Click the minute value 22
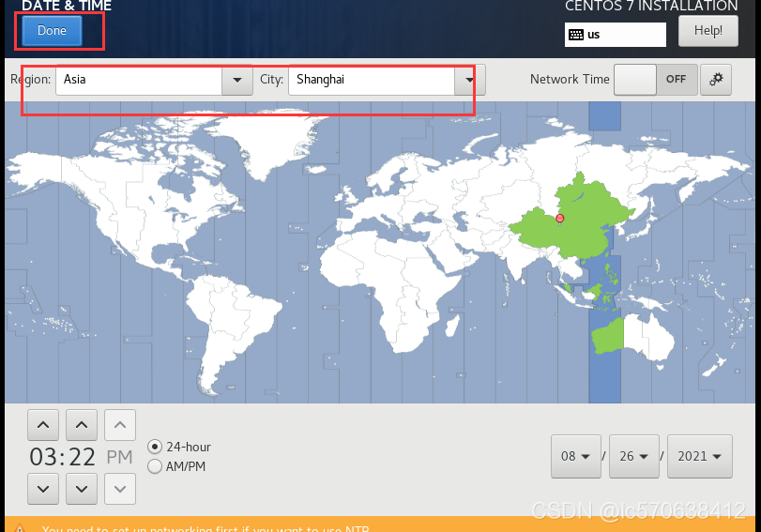The width and height of the screenshot is (761, 532). point(82,457)
